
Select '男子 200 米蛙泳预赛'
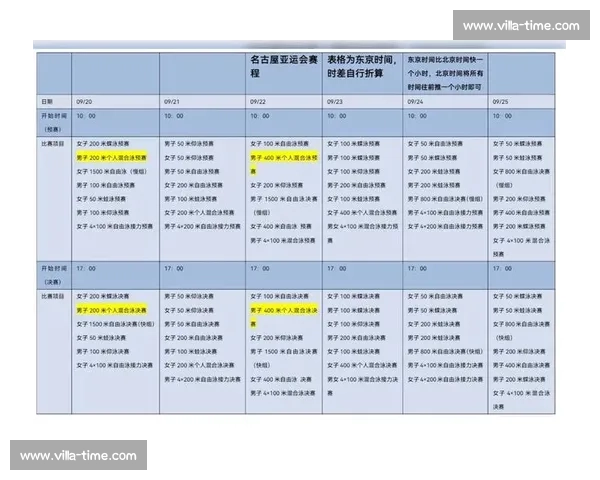(434, 185)
